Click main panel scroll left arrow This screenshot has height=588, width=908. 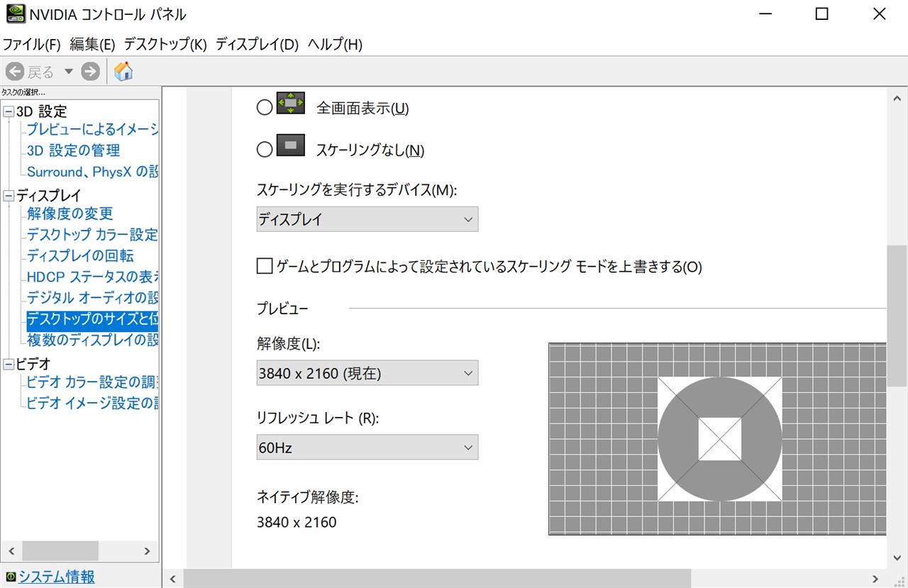pos(172,579)
